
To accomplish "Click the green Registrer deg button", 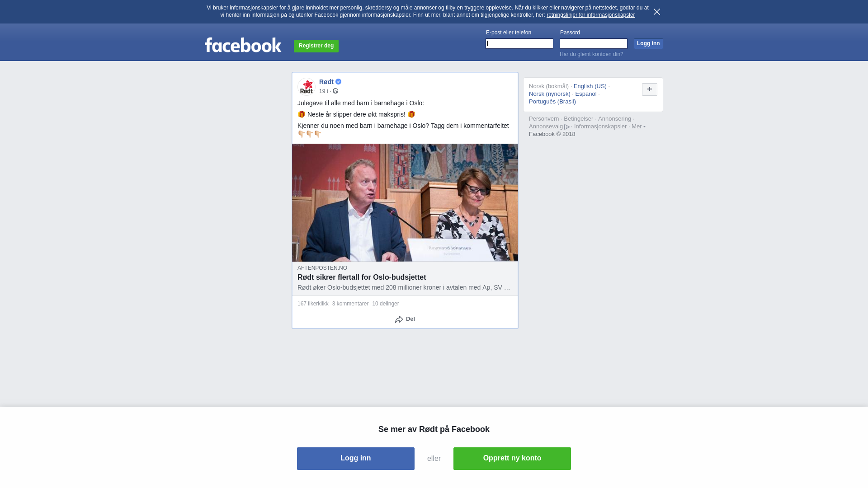I will 316,46.
